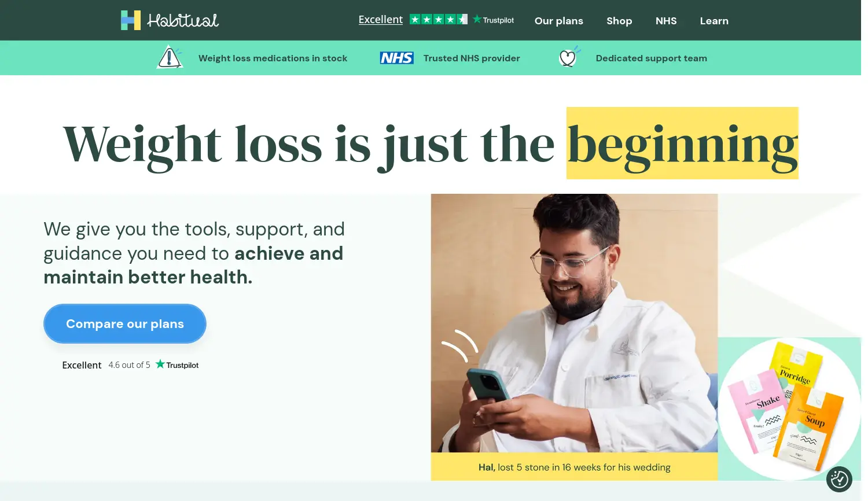868x501 pixels.
Task: Click Dedicated support team text
Action: tap(652, 58)
